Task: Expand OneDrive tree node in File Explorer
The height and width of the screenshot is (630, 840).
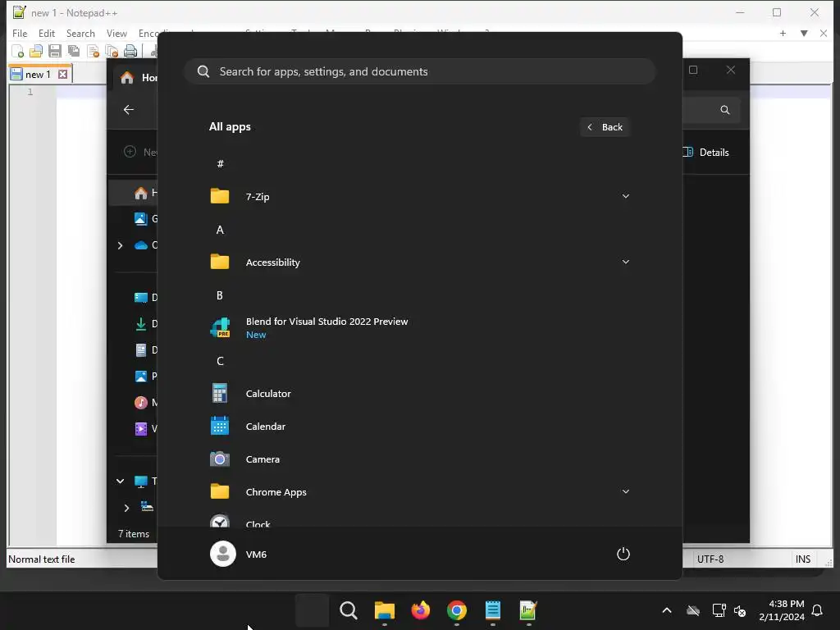Action: coord(120,245)
